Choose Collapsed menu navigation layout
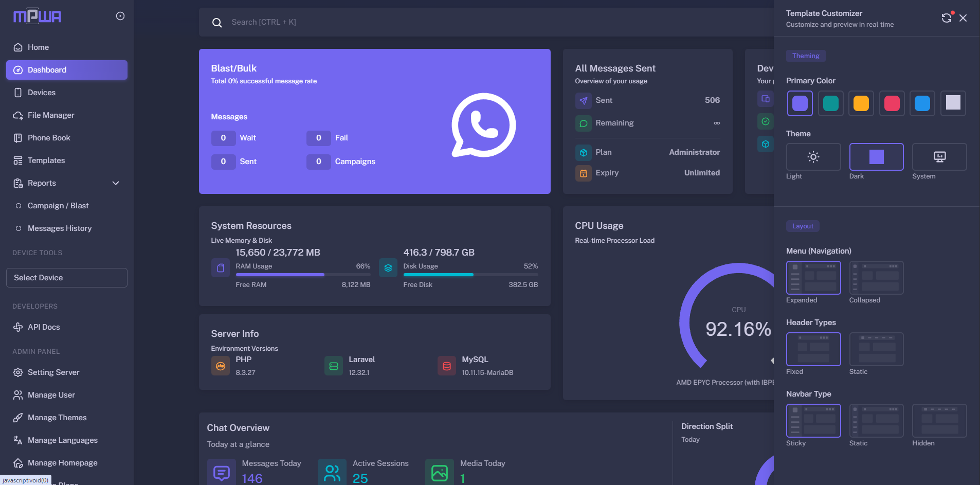The width and height of the screenshot is (980, 485). point(876,278)
